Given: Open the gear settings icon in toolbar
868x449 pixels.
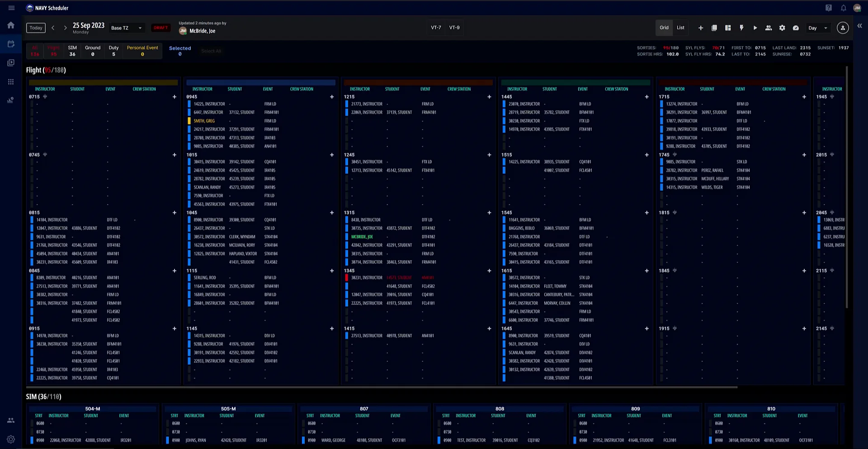Looking at the screenshot, I should (x=782, y=28).
